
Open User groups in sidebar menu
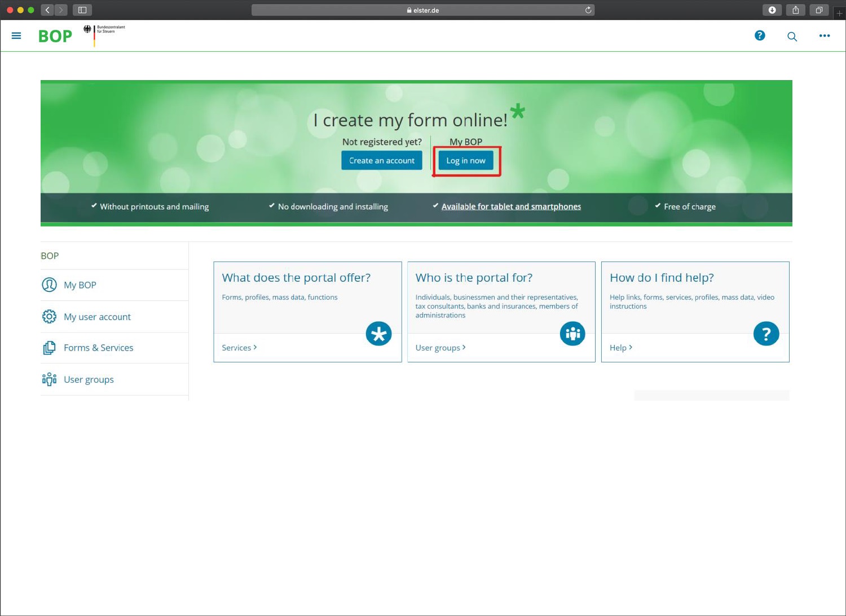89,379
